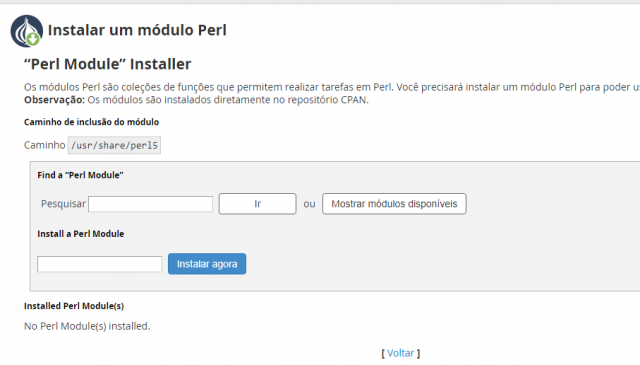Select the /usr/share/perl5 path box
This screenshot has width=640, height=365.
click(114, 145)
